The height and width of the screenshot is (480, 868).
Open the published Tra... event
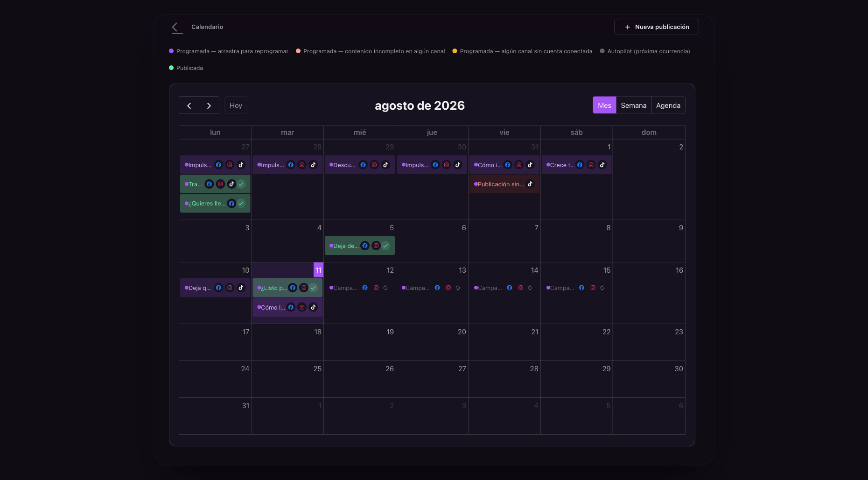(x=215, y=184)
